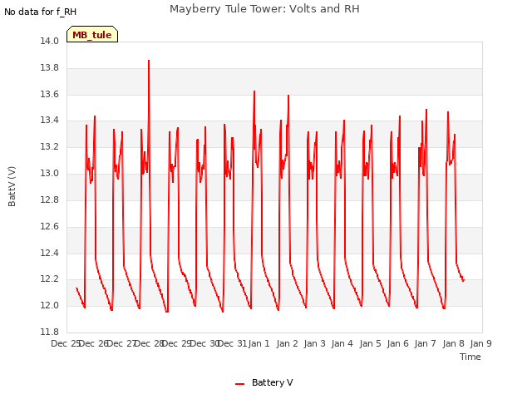This screenshot has height=399, width=532.
Task: Click the red Battery V legend swatch
Action: coord(240,384)
